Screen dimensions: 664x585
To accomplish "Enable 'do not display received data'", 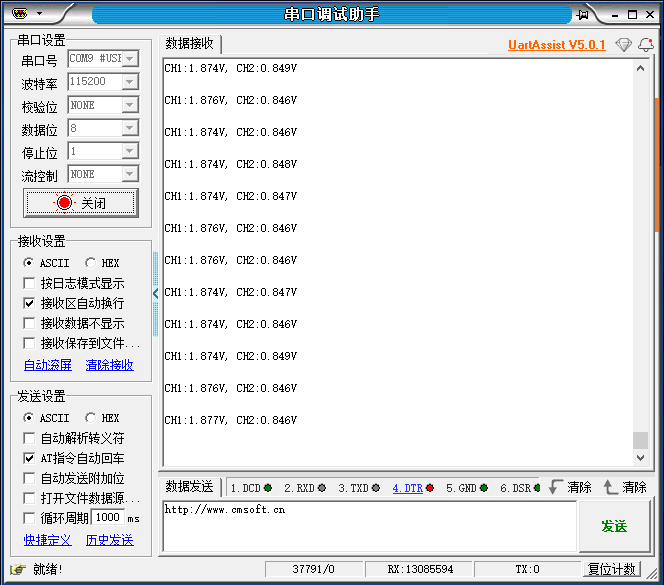I will click(x=29, y=323).
